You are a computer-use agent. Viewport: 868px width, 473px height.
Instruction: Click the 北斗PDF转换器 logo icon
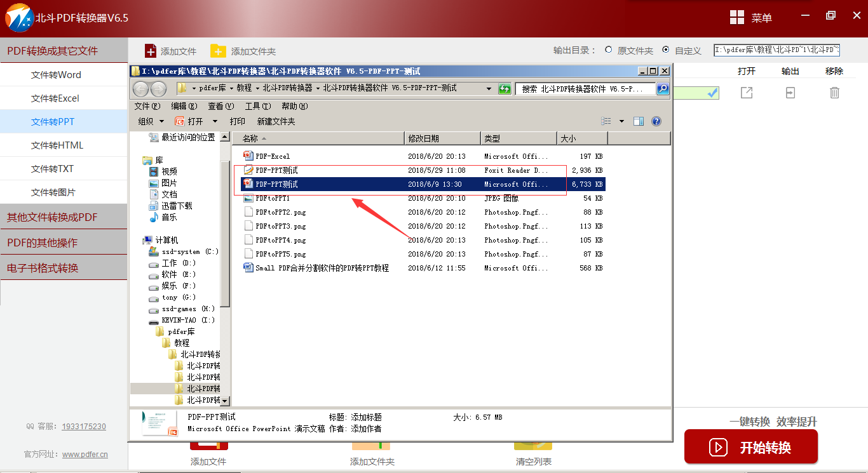(x=19, y=17)
